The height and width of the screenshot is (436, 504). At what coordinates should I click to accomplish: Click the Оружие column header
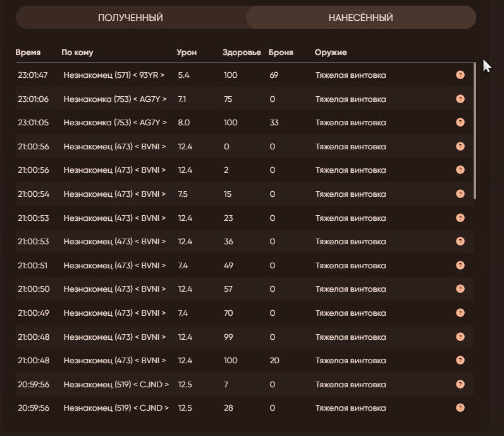coord(331,53)
